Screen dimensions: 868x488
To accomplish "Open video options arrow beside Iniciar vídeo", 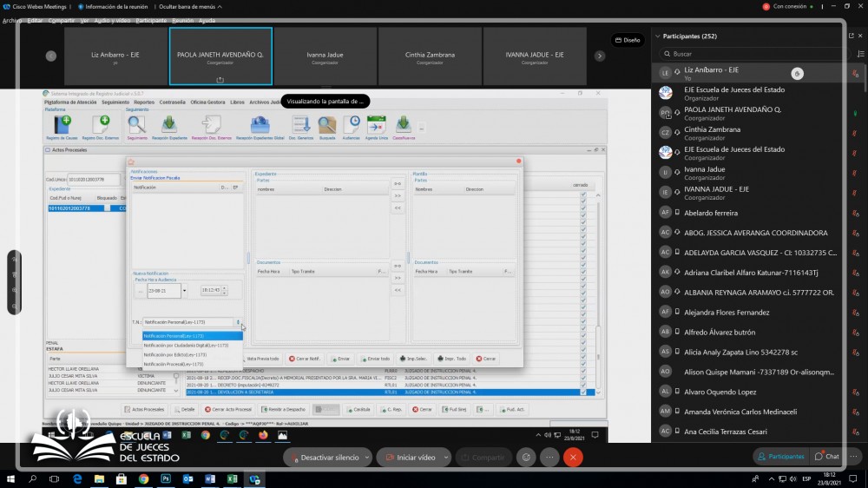I will click(445, 458).
